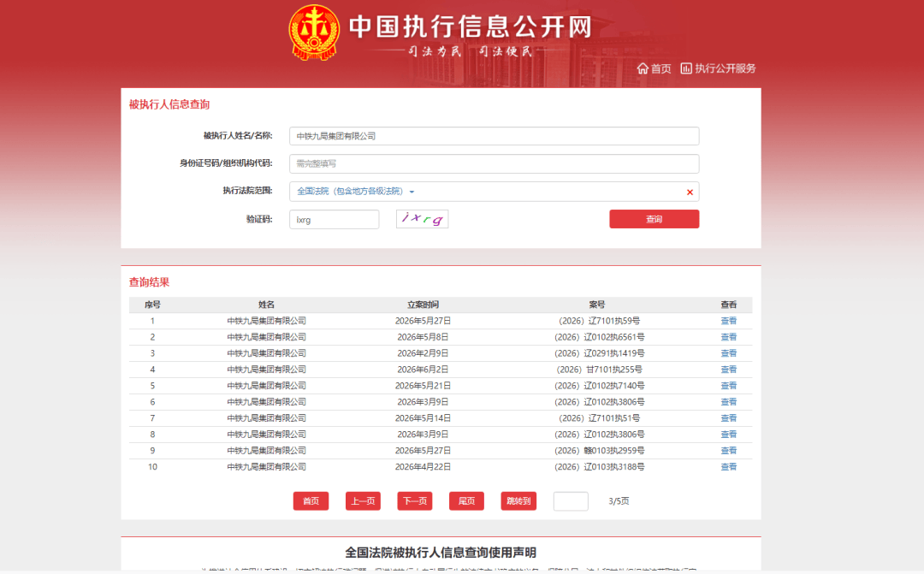Refresh the ixrg captcha image
Image resolution: width=924 pixels, height=574 pixels.
[422, 219]
